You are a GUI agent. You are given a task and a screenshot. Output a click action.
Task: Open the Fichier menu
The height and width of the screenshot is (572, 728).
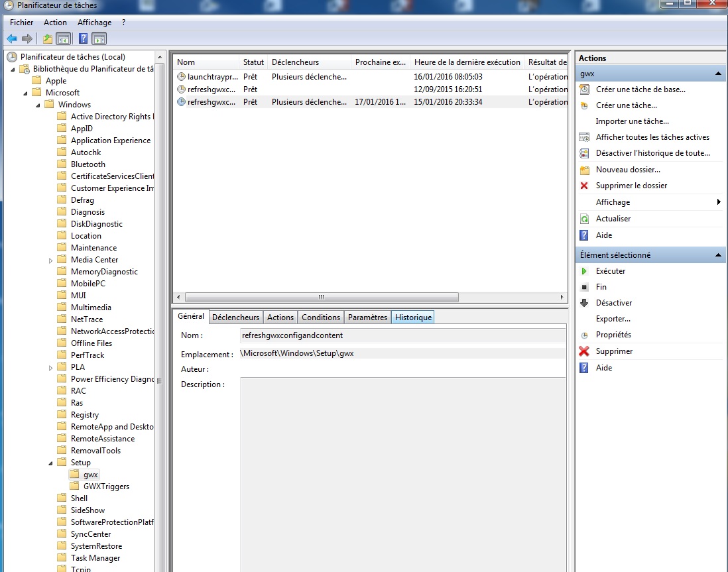tap(21, 23)
